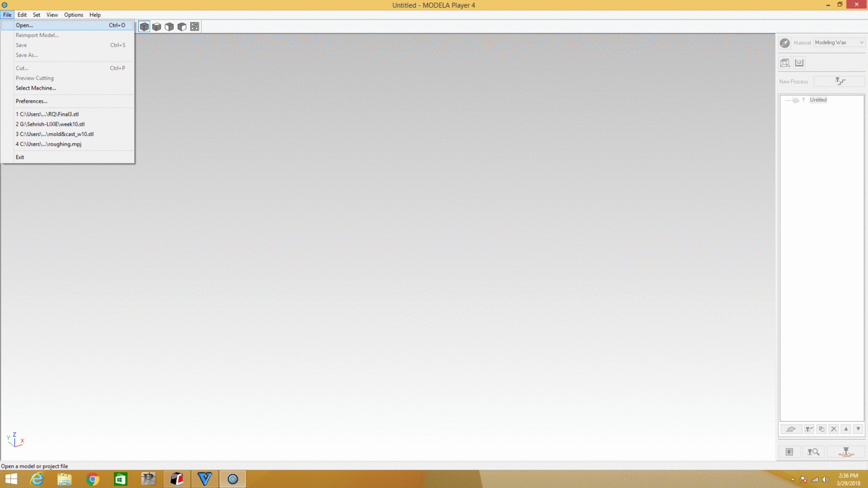Open Windows Store from the taskbar
This screenshot has width=868, height=488.
pos(120,479)
